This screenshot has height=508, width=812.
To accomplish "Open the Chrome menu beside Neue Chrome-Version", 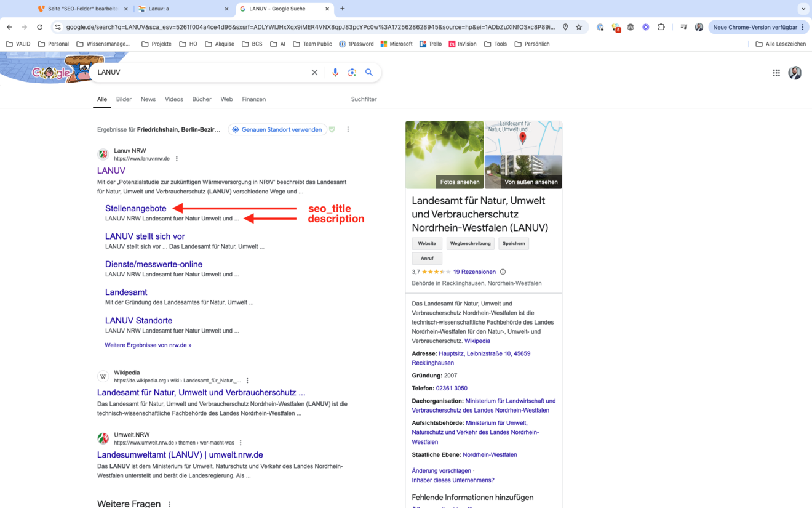I will coord(803,27).
